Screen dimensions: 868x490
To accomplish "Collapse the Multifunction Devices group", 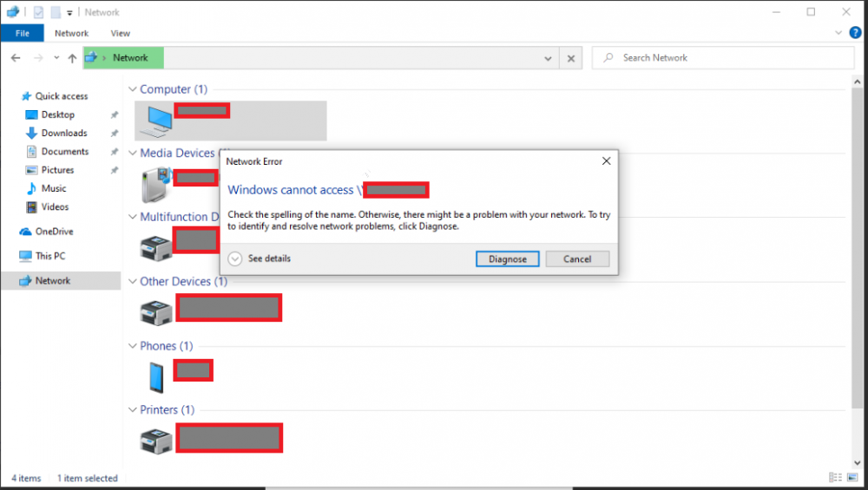I will pyautogui.click(x=132, y=217).
